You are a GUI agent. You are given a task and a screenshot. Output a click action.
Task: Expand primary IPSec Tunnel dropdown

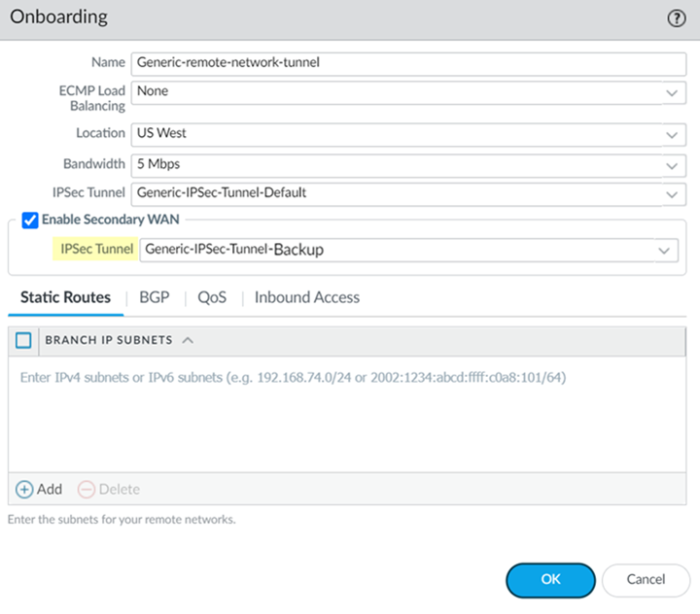click(671, 194)
